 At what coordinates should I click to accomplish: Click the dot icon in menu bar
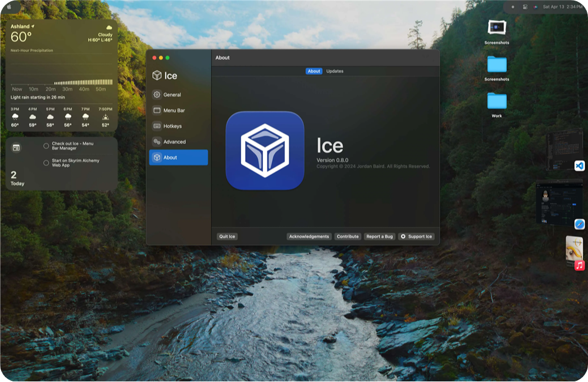tap(513, 6)
